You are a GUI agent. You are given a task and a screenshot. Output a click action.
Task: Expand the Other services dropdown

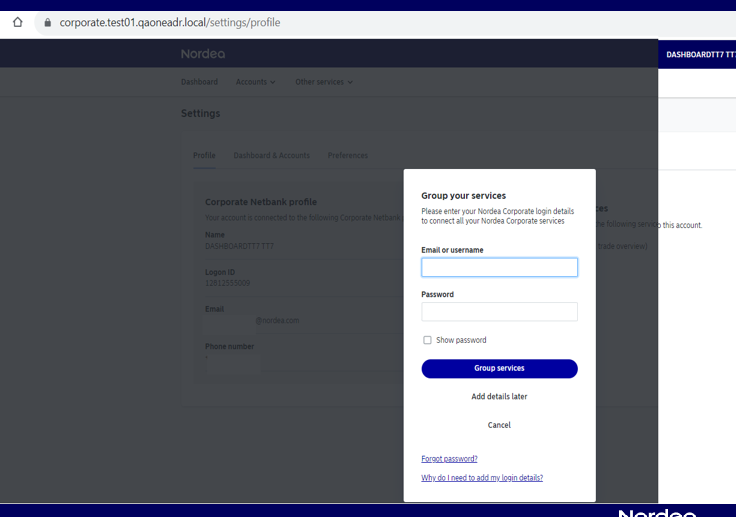(x=324, y=82)
